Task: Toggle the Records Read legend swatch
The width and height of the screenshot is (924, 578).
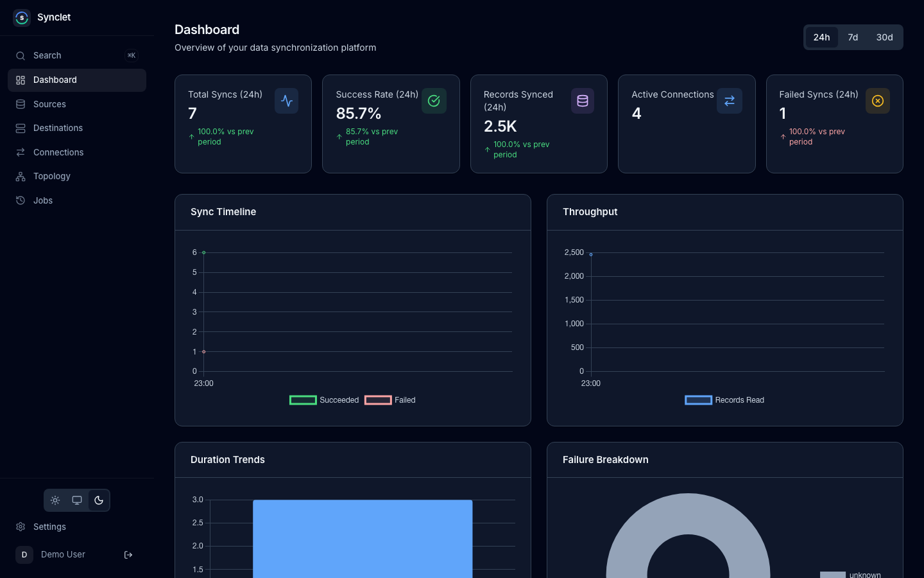Action: pos(699,400)
